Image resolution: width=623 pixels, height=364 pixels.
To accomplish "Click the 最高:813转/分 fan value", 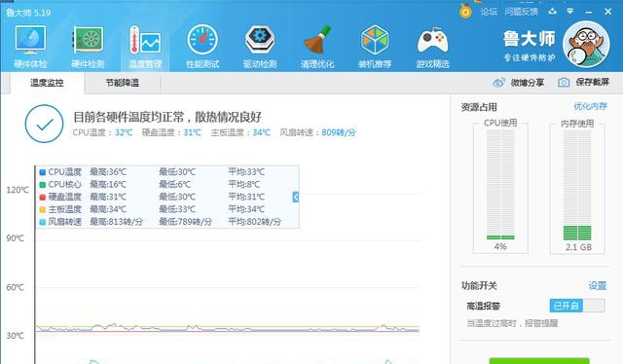I will coord(116,222).
